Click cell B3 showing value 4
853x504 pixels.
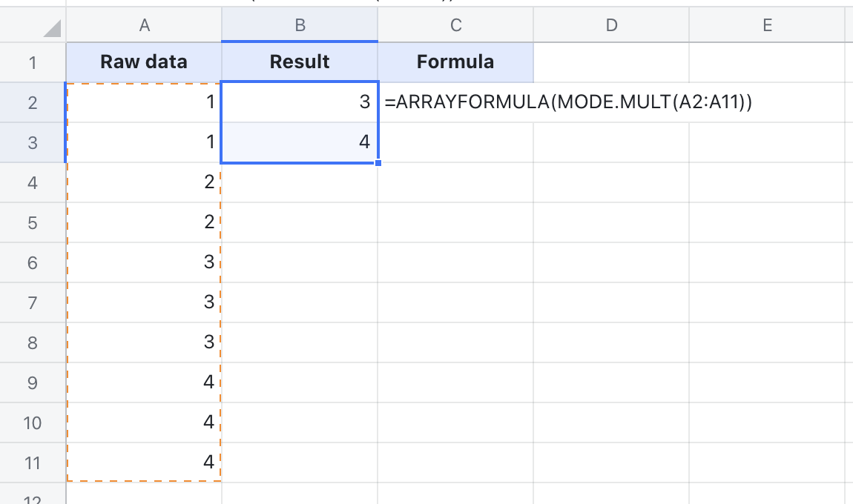tap(300, 142)
